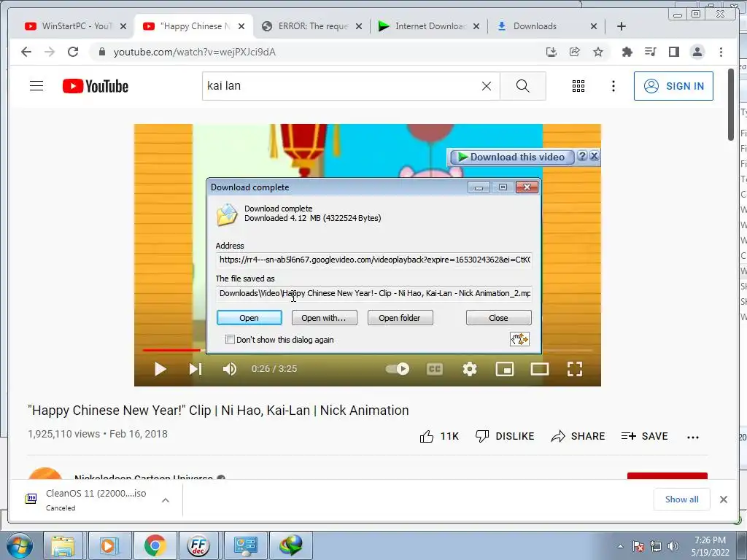Expand the CleanOS 11 download item menu
This screenshot has width=747, height=560.
(x=166, y=500)
